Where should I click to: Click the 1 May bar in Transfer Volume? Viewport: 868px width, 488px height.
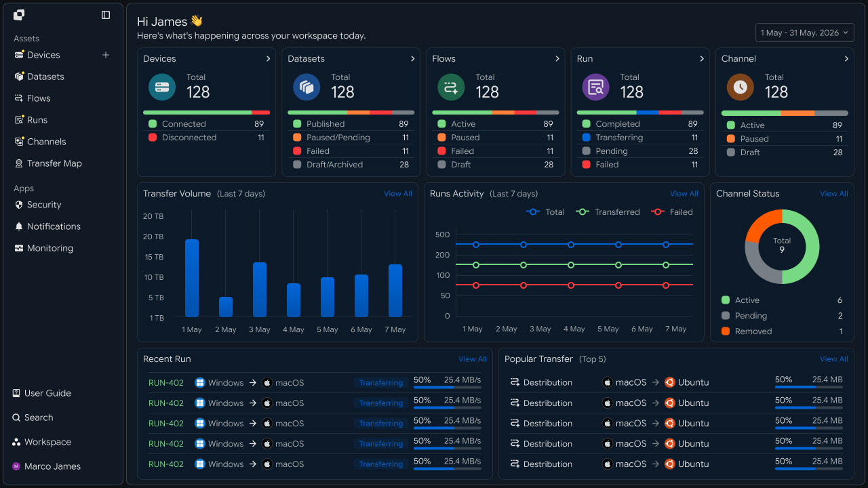pos(192,278)
